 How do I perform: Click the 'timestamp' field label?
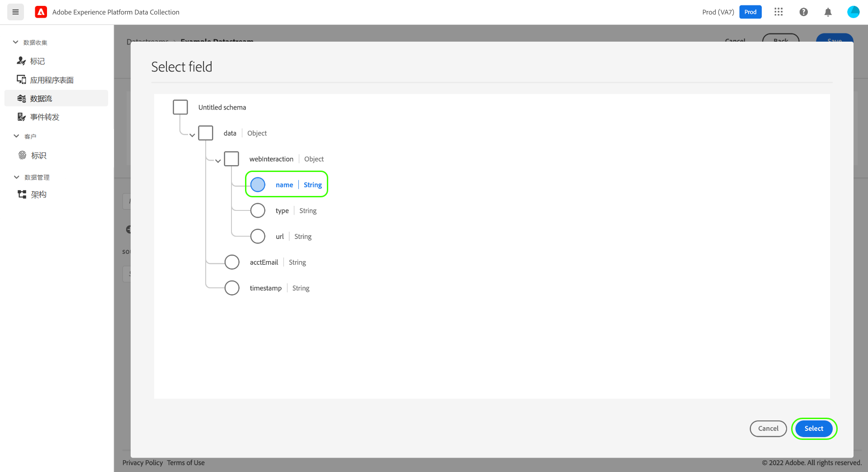click(x=266, y=288)
